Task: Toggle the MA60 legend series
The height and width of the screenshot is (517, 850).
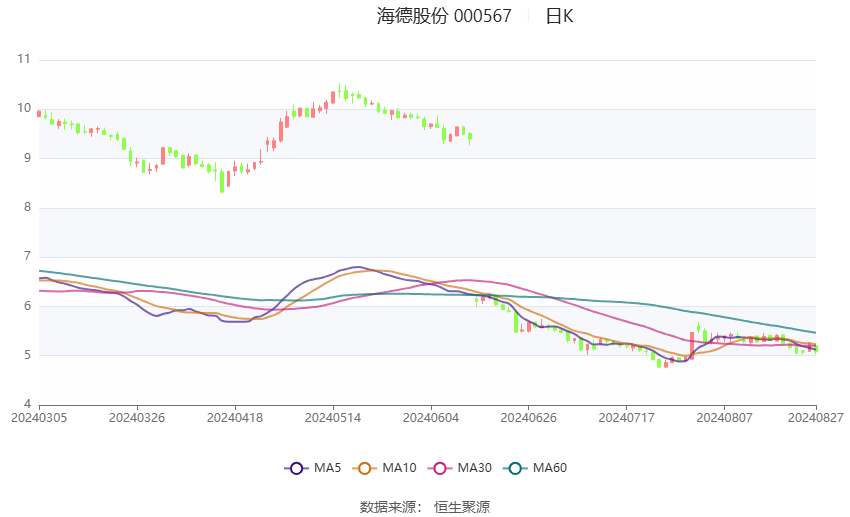Action: [x=535, y=468]
